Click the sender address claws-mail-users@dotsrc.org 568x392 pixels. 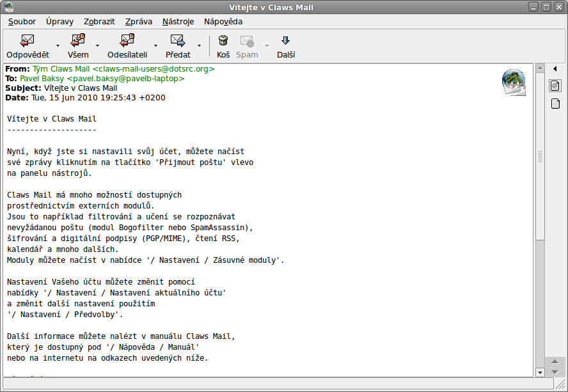click(154, 68)
